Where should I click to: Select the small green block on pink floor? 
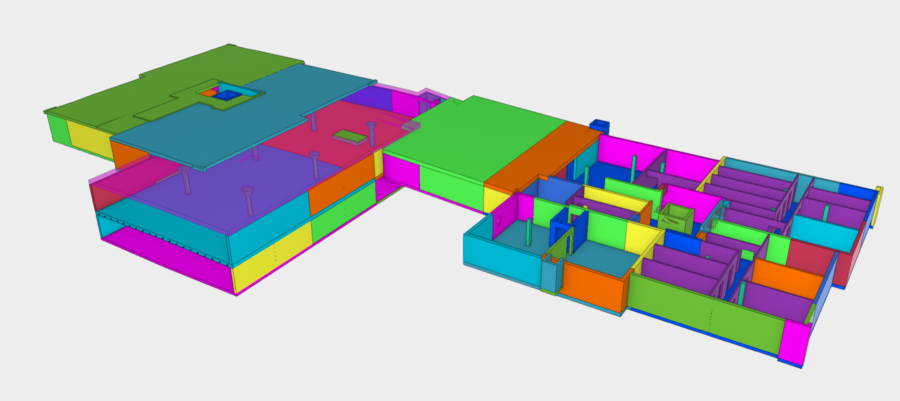(x=350, y=137)
